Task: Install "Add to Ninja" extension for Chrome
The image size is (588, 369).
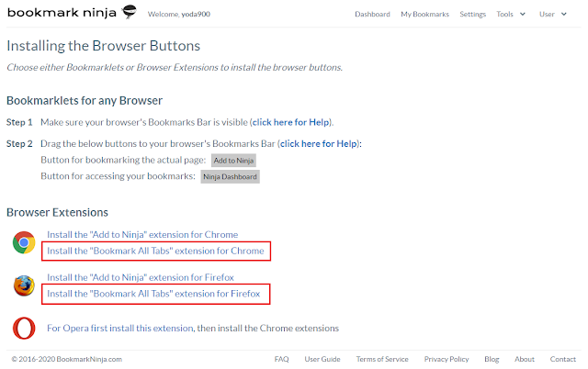Action: click(142, 235)
